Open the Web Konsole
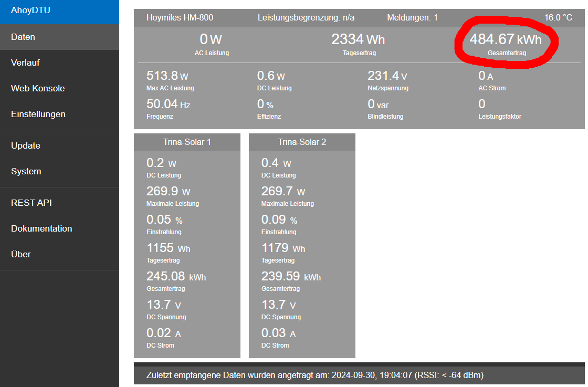This screenshot has width=588, height=387. point(38,88)
